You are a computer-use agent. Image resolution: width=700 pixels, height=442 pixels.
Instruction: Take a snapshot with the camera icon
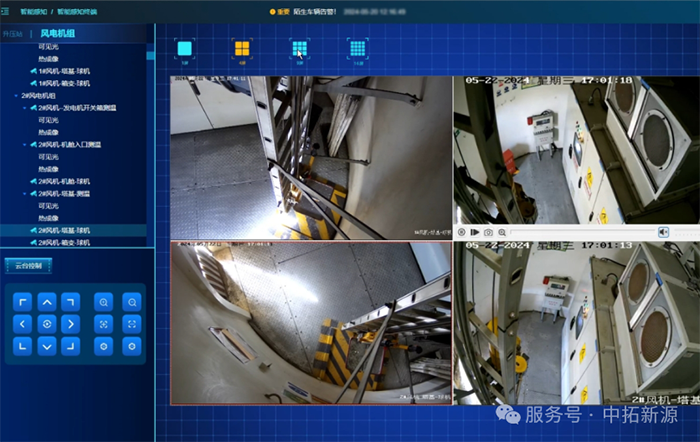pos(488,232)
